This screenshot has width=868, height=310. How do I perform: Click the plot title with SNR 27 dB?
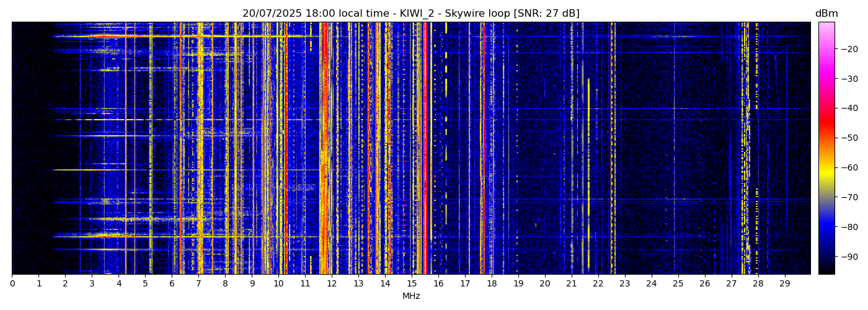click(410, 14)
